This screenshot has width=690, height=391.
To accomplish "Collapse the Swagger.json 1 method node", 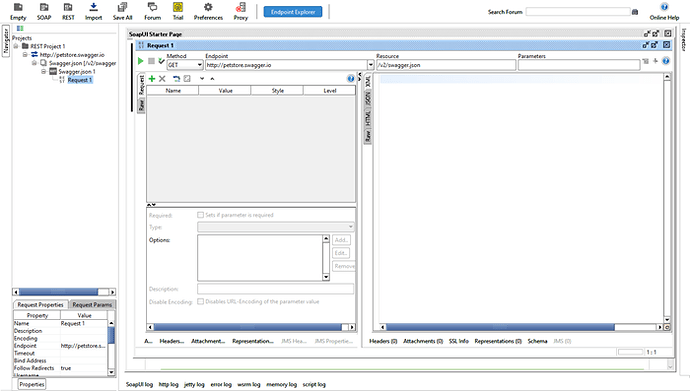I will pos(44,71).
